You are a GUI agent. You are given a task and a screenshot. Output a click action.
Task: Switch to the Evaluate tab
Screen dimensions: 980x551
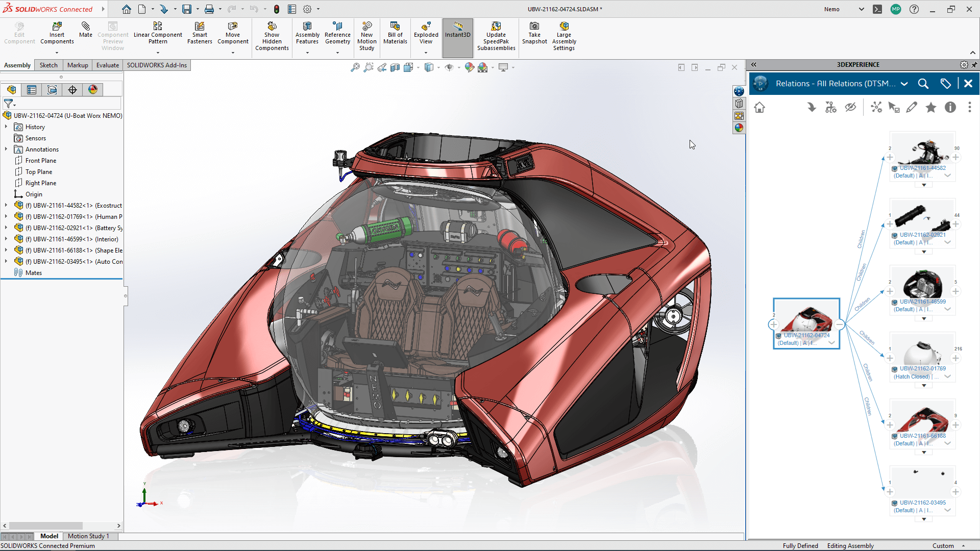pyautogui.click(x=108, y=65)
